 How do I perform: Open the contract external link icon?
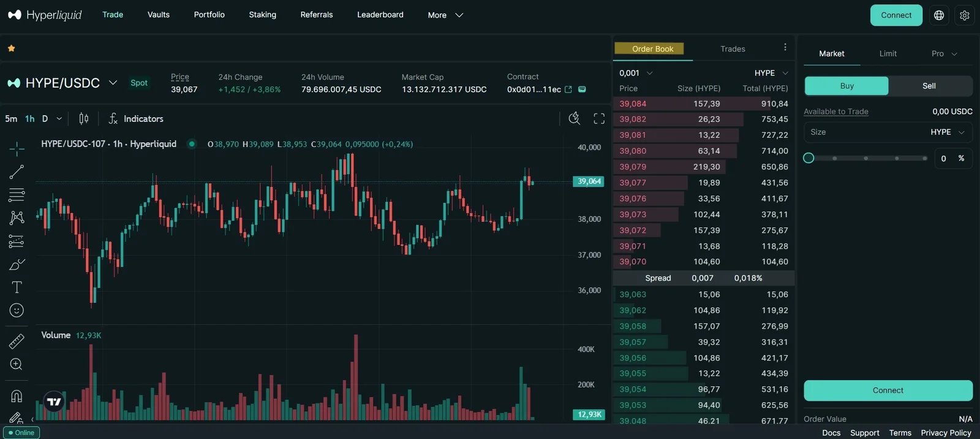[x=568, y=90]
